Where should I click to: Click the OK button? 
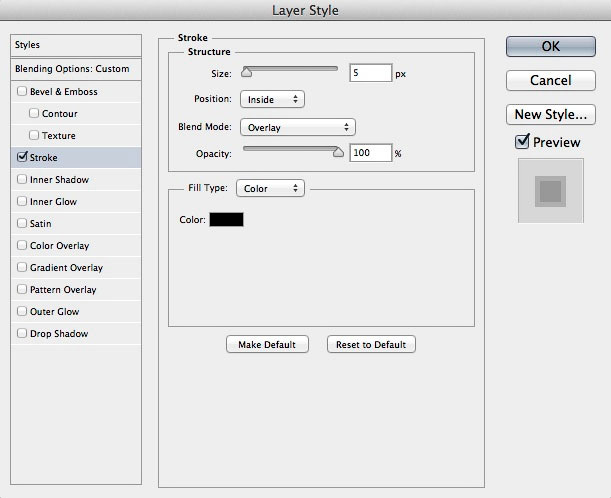[x=551, y=46]
